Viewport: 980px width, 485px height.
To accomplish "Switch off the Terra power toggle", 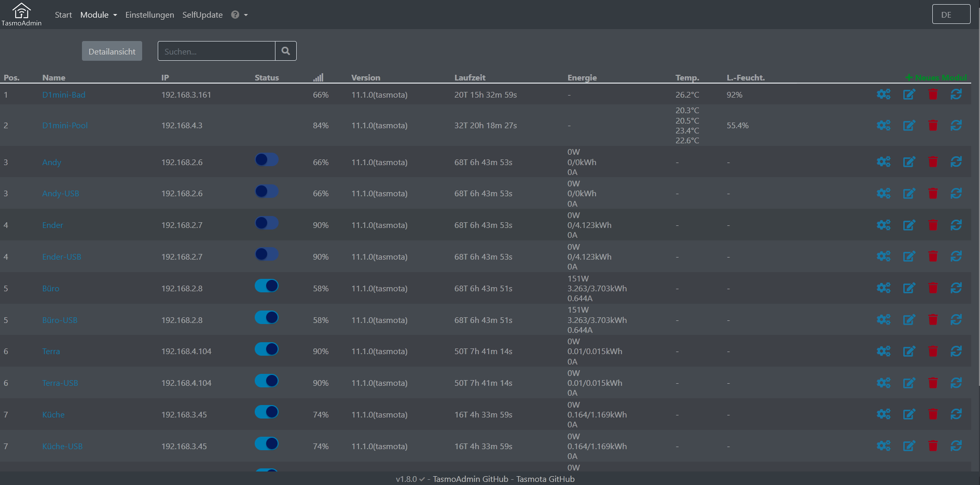I will point(267,349).
